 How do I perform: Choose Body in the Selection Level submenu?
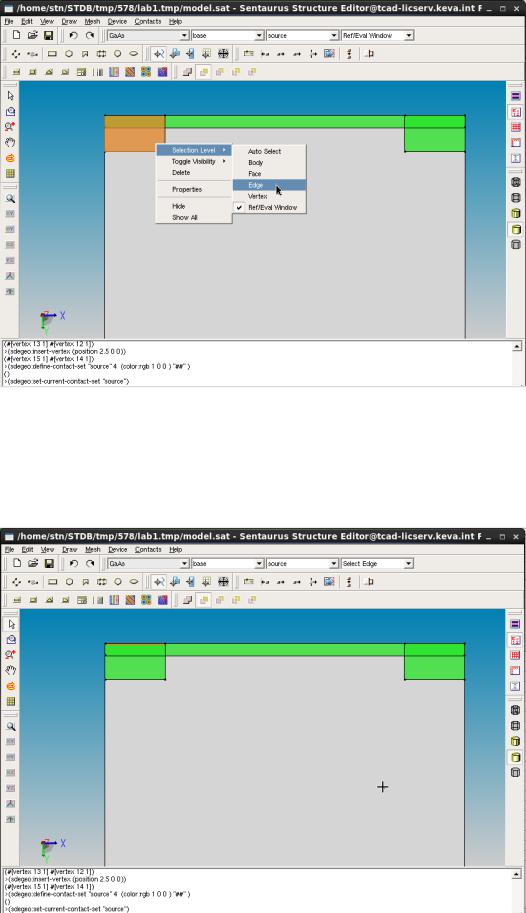point(269,162)
